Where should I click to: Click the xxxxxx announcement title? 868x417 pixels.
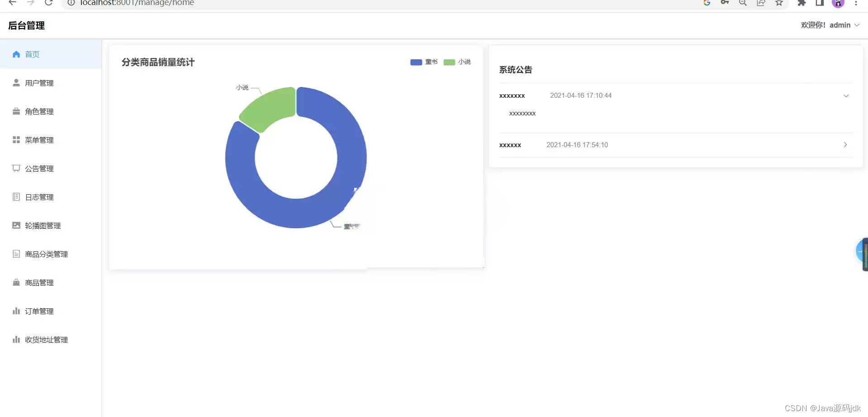point(510,145)
